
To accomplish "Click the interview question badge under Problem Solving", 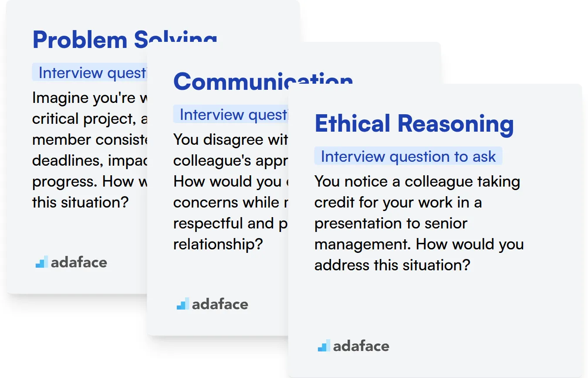I will [x=92, y=73].
